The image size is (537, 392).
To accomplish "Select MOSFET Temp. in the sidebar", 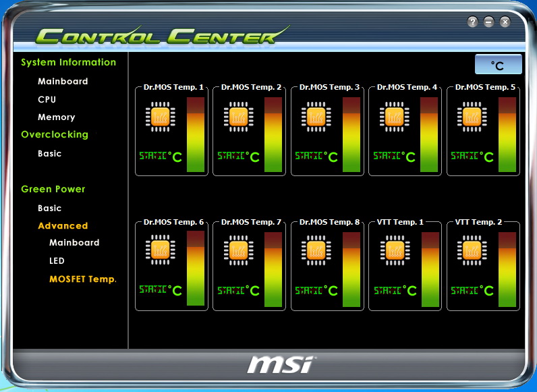I will tap(83, 279).
